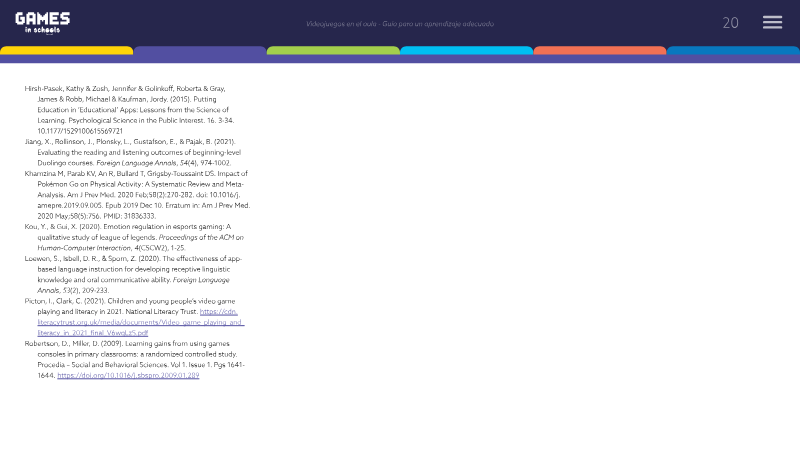Image resolution: width=800 pixels, height=450 pixels.
Task: Click the thin purple strip beneath the tabs
Action: pos(400,59)
